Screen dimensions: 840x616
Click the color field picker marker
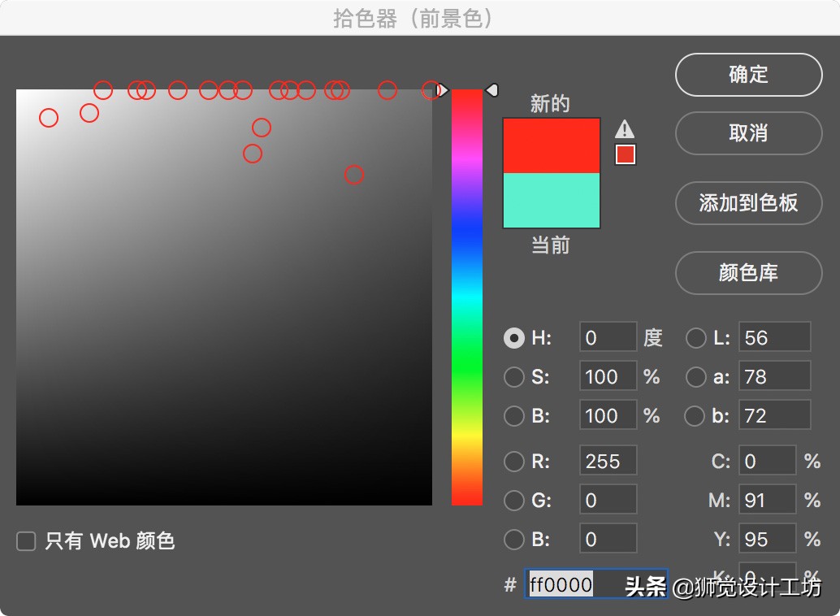point(431,89)
